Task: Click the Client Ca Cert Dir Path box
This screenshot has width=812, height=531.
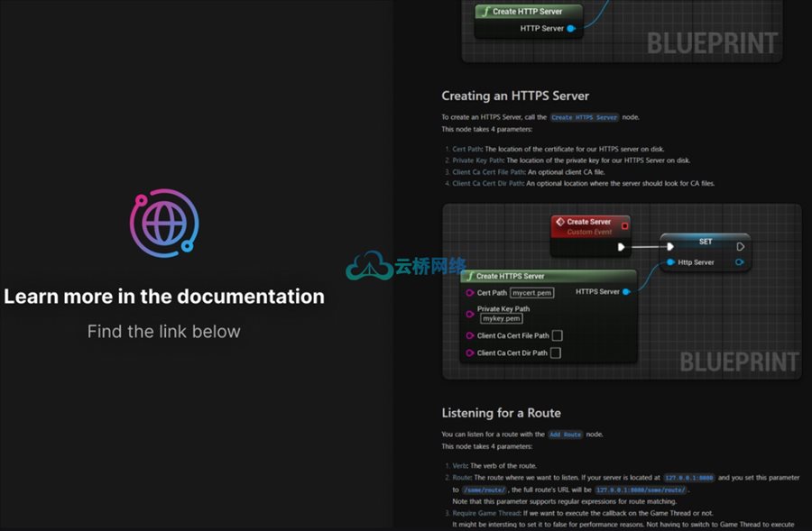Action: (555, 353)
